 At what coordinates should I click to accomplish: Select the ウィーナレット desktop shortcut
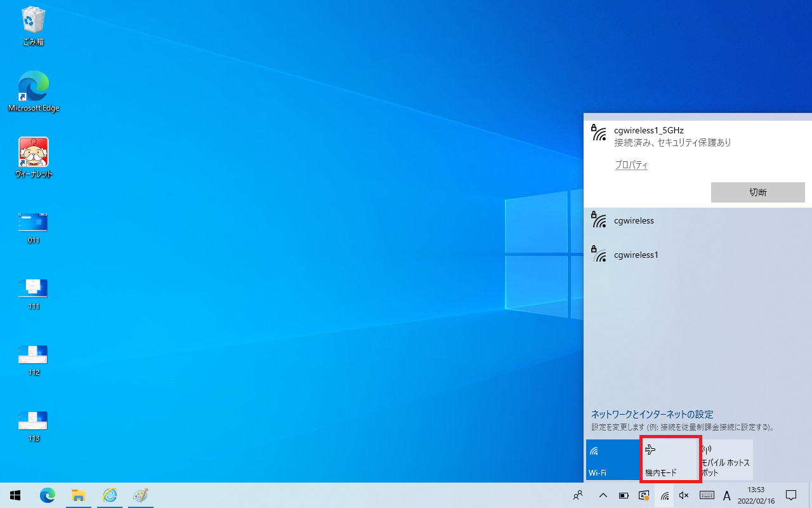(x=34, y=157)
